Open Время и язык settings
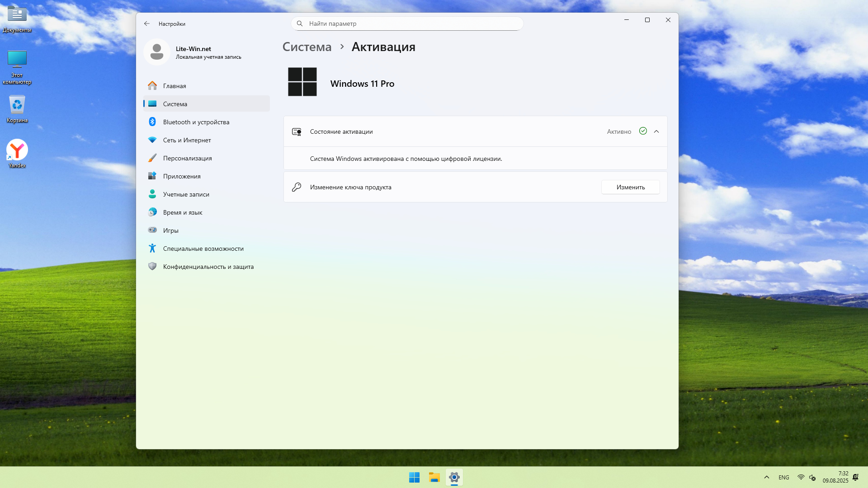868x488 pixels. 182,212
